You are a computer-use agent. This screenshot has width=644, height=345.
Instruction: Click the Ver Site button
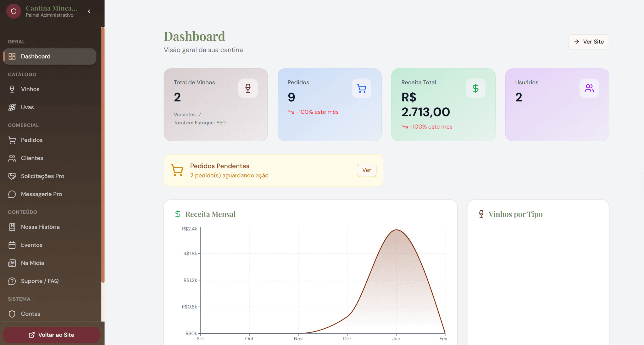[588, 42]
